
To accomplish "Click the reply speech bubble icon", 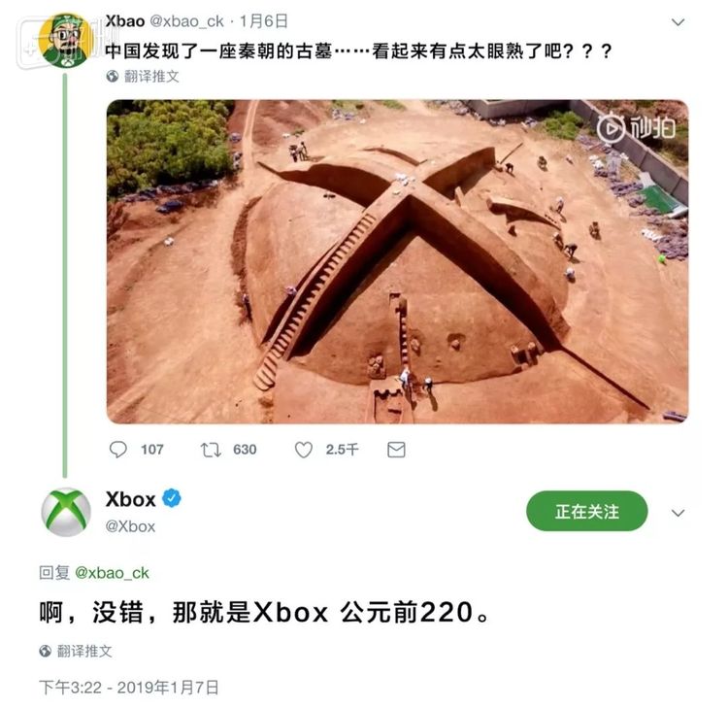I will point(117,450).
